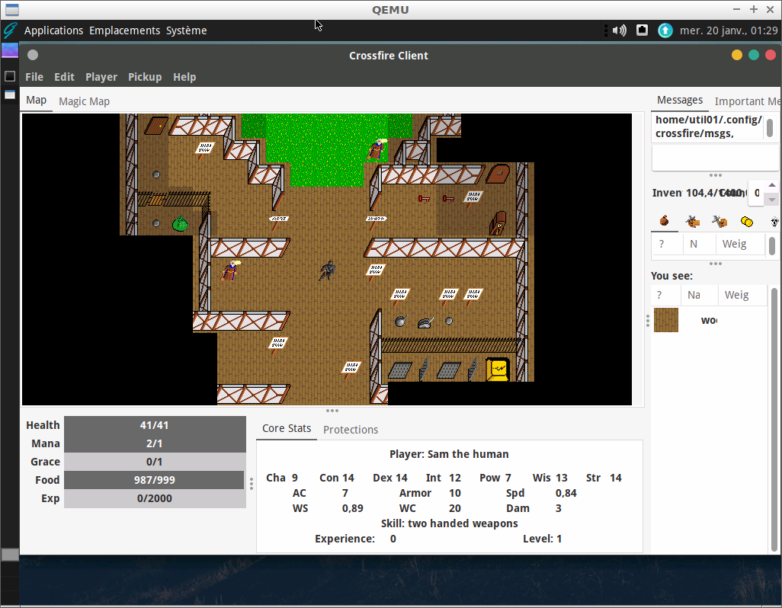Open the Applications menu in top panel
782x608 pixels.
point(53,30)
